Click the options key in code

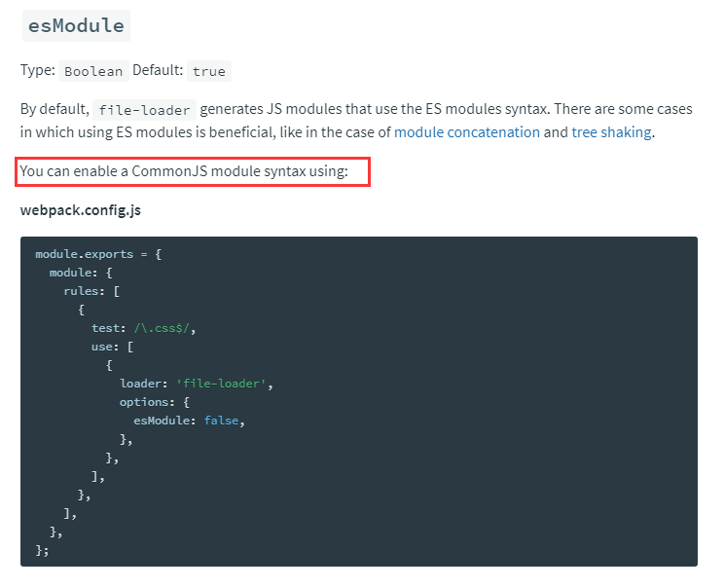click(146, 402)
